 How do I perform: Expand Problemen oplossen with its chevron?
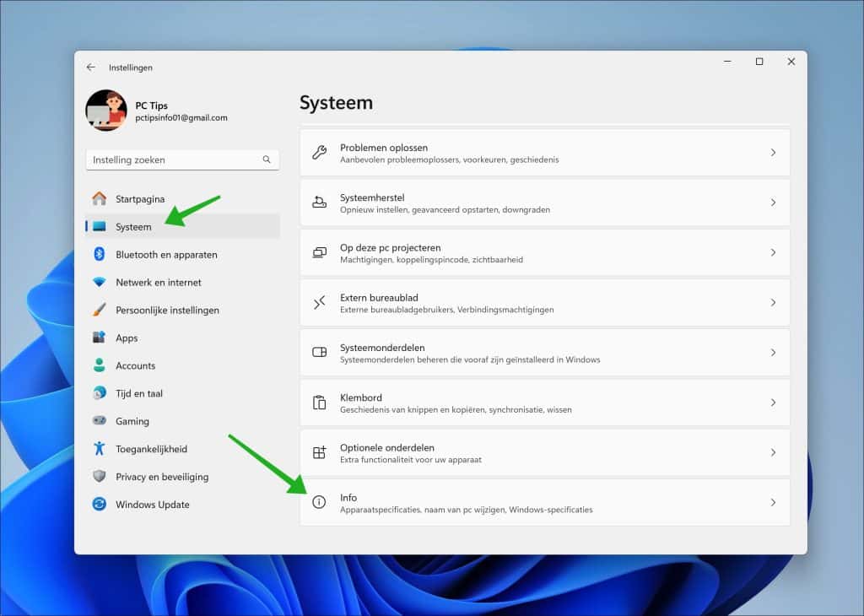pyautogui.click(x=773, y=153)
